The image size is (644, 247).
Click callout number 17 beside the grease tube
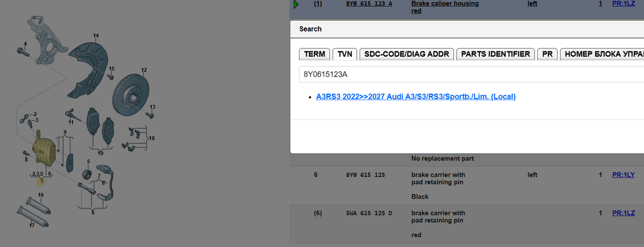tap(32, 226)
